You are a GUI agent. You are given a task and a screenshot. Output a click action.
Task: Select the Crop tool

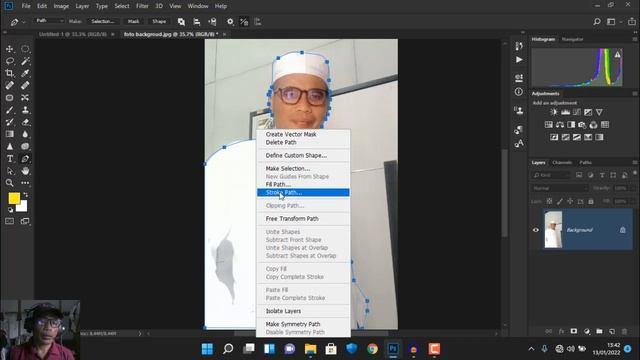[9, 73]
